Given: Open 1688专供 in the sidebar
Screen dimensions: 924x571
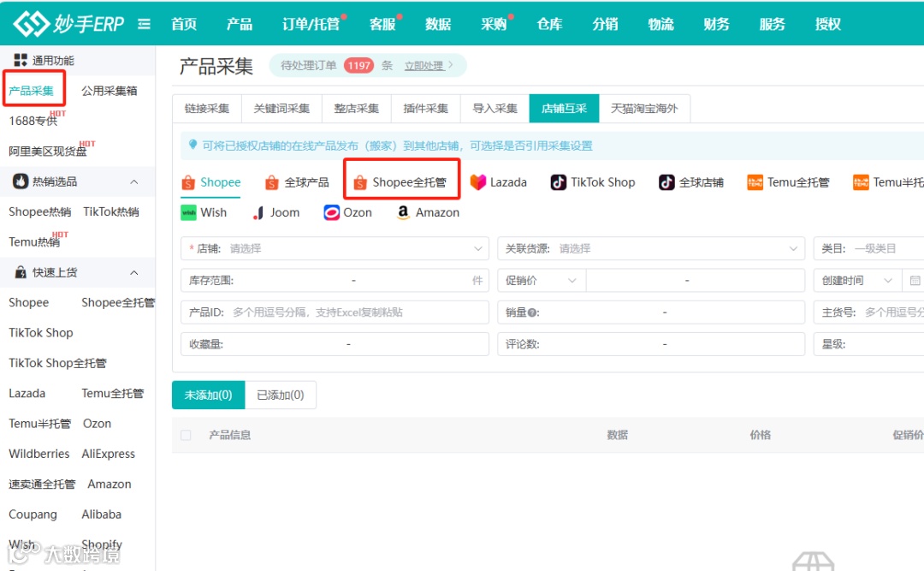Looking at the screenshot, I should tap(33, 121).
